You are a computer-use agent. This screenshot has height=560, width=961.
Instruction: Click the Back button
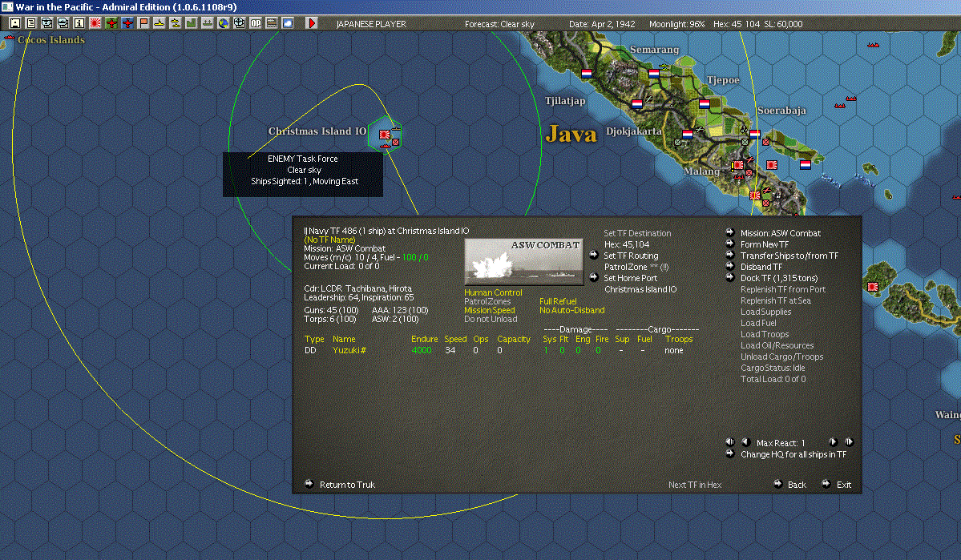click(x=796, y=485)
